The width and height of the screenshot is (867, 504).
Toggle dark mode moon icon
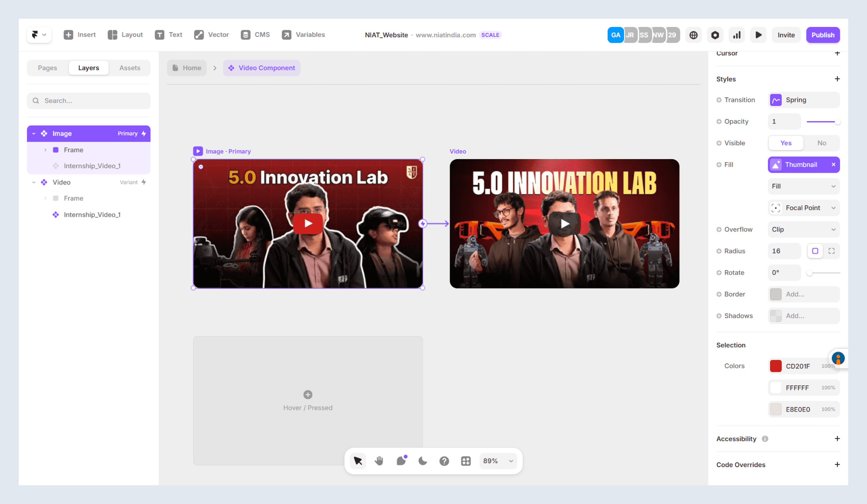point(422,461)
